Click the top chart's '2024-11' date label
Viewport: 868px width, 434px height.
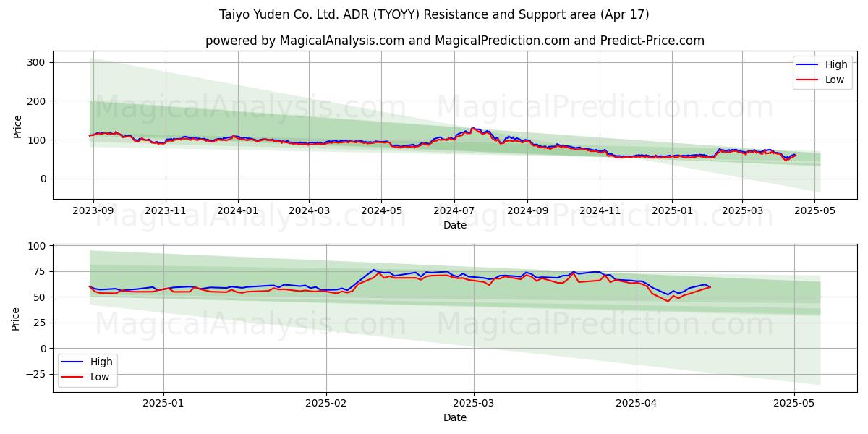click(x=600, y=210)
